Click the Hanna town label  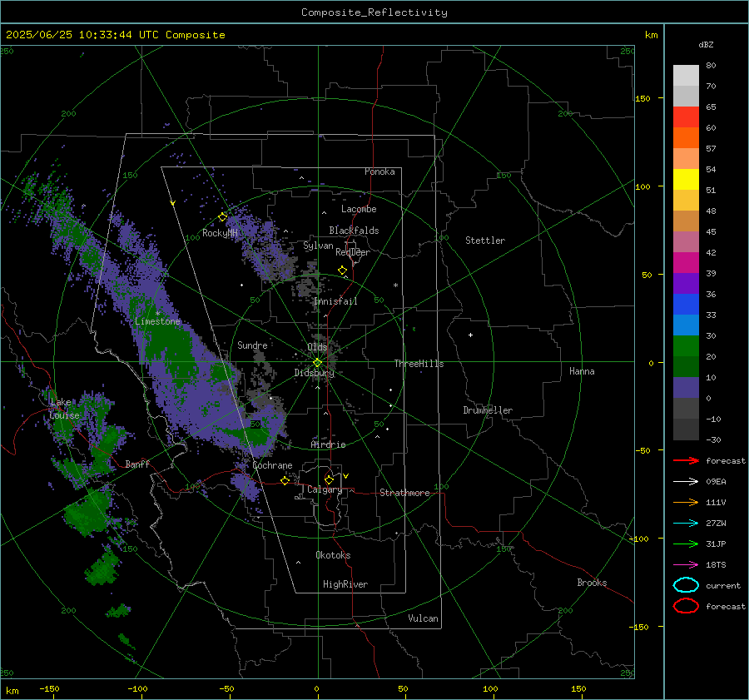(582, 371)
